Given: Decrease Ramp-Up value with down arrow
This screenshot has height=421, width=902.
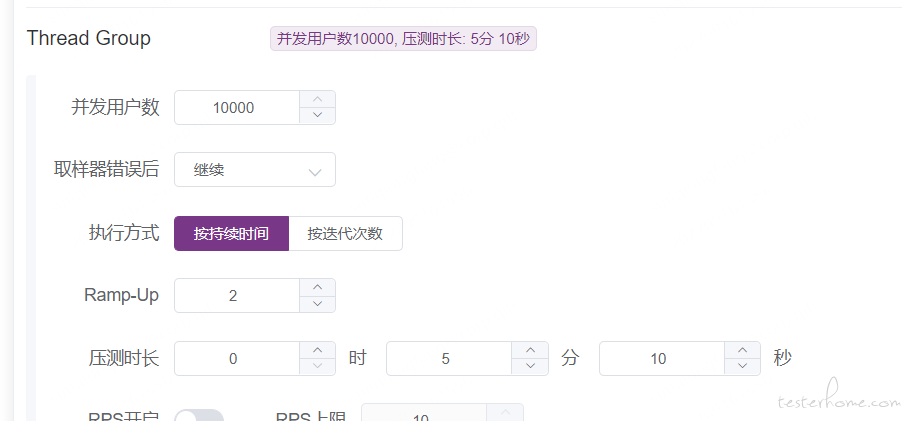Looking at the screenshot, I should point(317,303).
